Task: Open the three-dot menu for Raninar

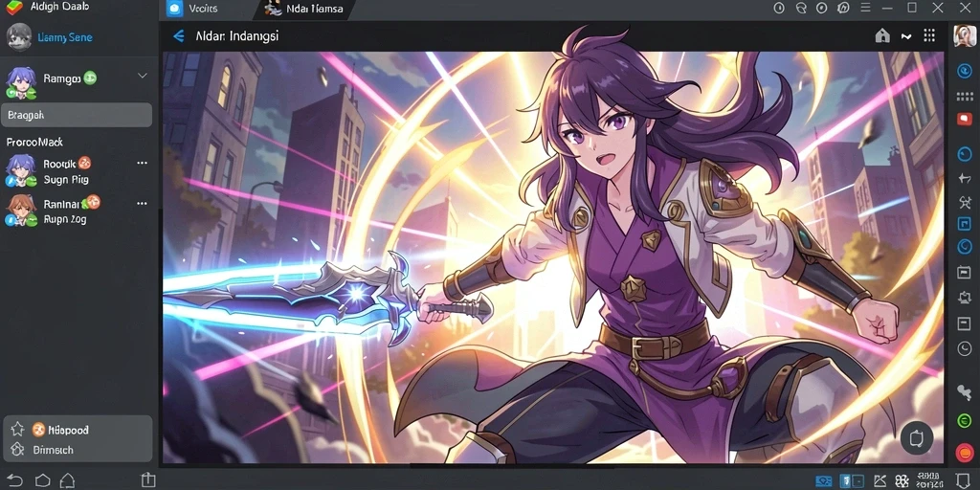Action: point(142,204)
